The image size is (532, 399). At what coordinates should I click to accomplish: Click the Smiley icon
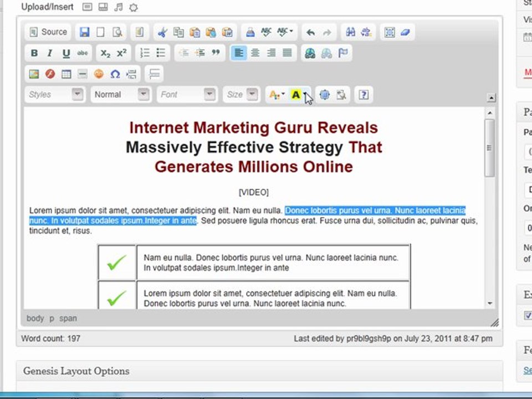pos(99,74)
